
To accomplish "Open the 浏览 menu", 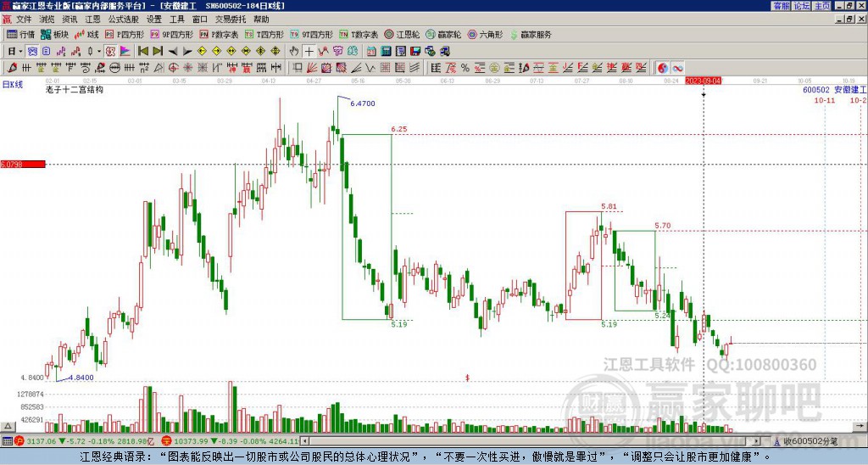I will point(47,19).
